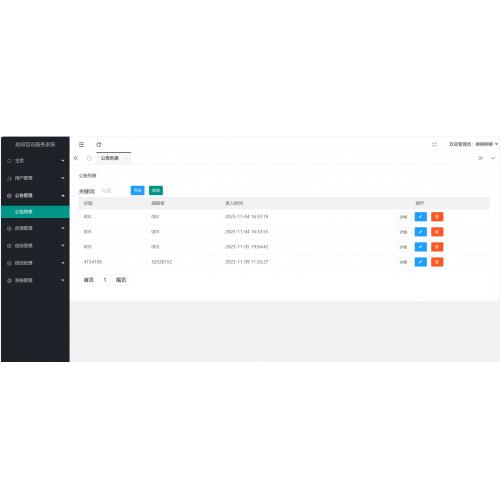Viewport: 500px width, 500px height.
Task: Select 公告列表 in the sidebar
Action: point(35,212)
